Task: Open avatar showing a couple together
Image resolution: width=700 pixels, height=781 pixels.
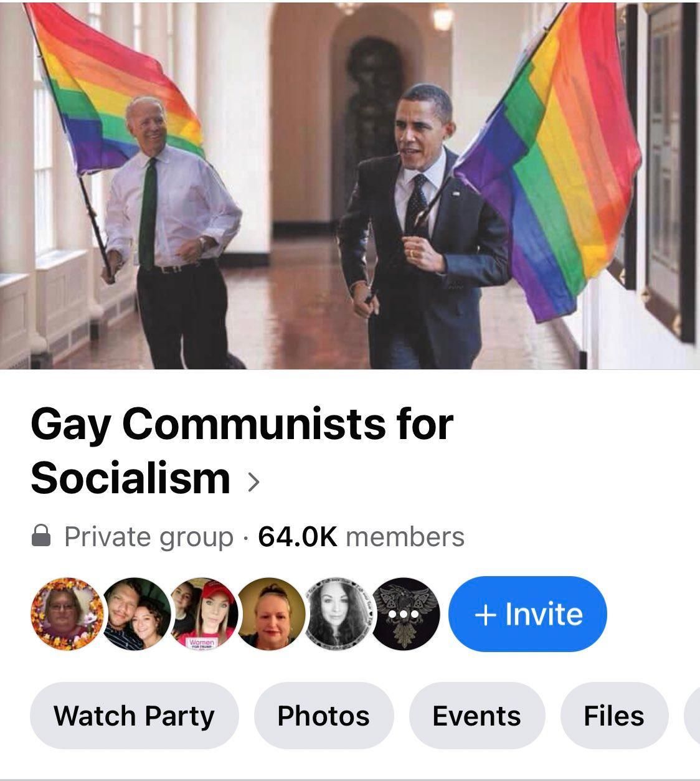Action: 136,614
